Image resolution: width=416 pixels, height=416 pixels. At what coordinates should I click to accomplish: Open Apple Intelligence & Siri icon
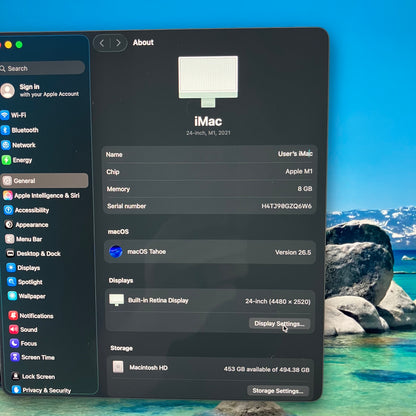click(x=8, y=195)
